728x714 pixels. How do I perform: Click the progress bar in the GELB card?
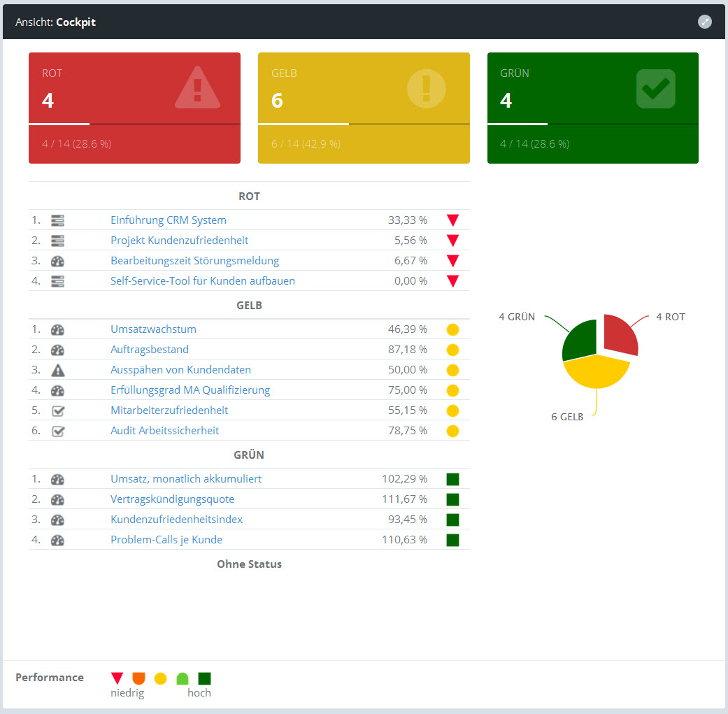[x=364, y=124]
